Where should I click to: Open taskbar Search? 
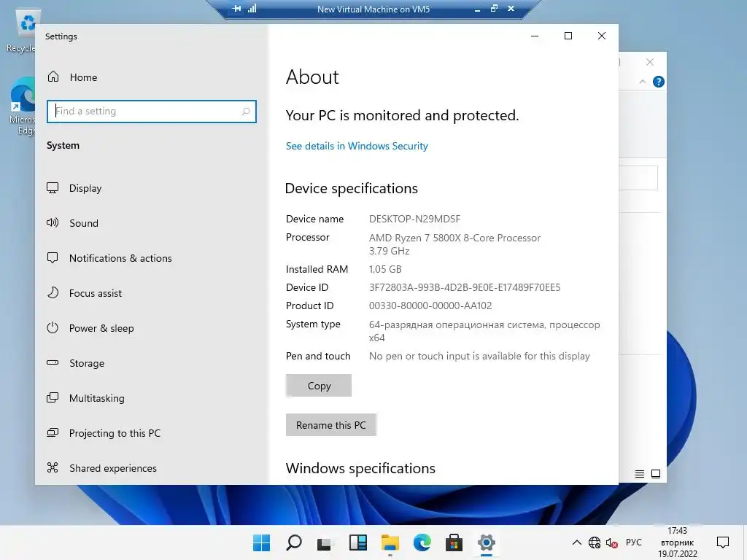[293, 542]
